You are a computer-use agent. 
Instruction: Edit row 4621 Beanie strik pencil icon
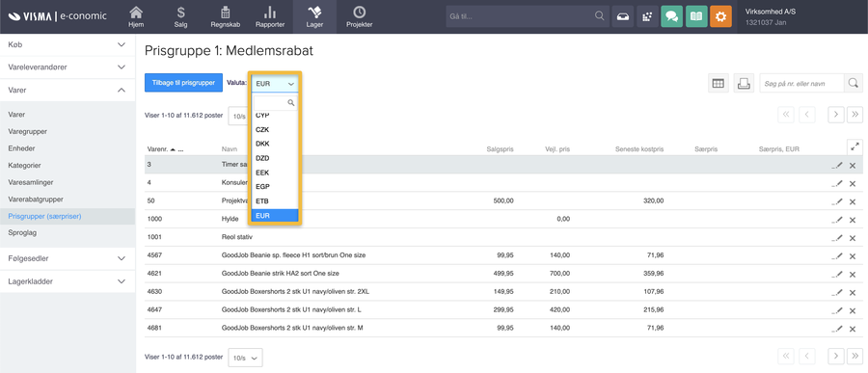pyautogui.click(x=837, y=274)
